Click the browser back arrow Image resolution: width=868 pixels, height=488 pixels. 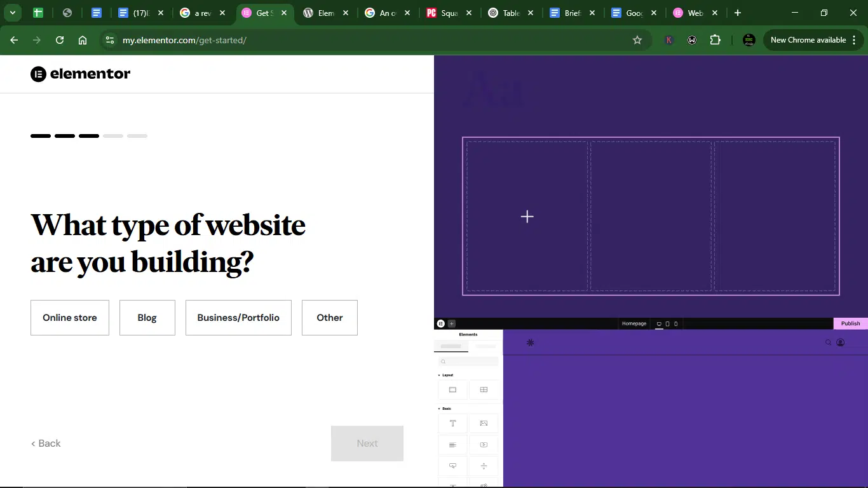pyautogui.click(x=14, y=40)
